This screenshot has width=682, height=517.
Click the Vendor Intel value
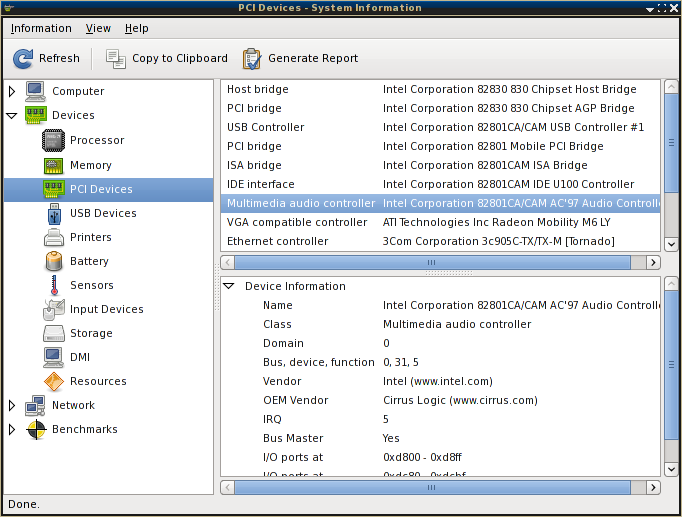point(438,381)
